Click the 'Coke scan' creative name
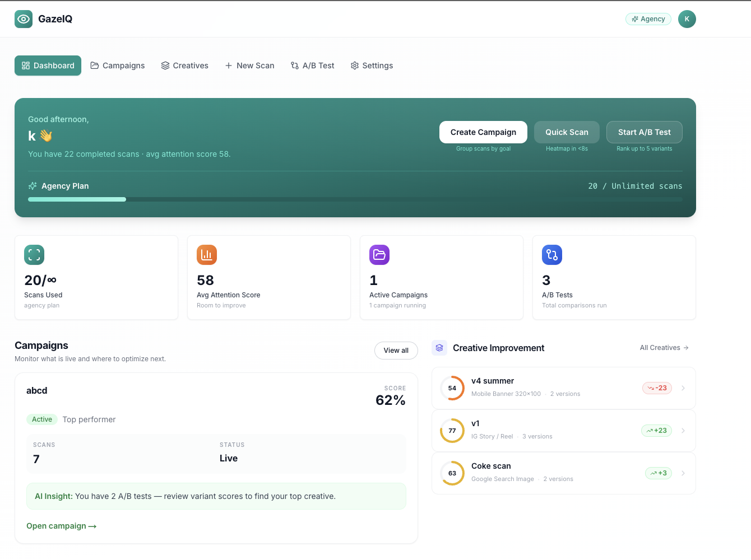This screenshot has height=560, width=751. click(x=491, y=466)
